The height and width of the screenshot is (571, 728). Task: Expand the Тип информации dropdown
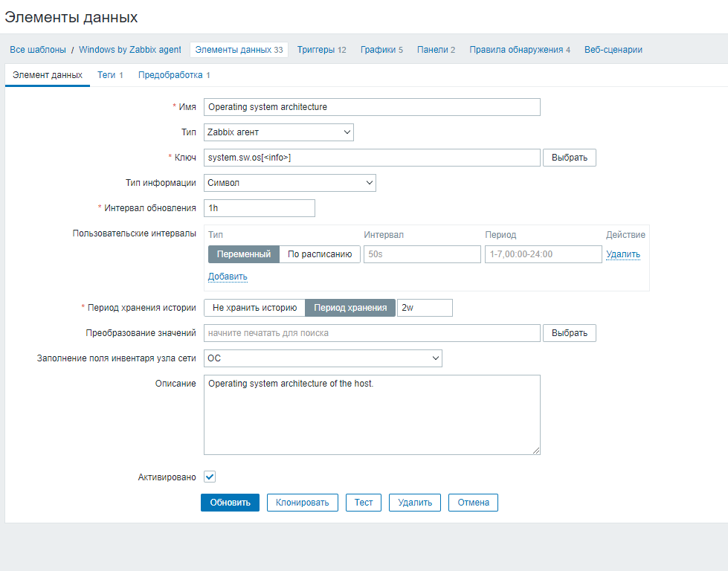[x=290, y=183]
